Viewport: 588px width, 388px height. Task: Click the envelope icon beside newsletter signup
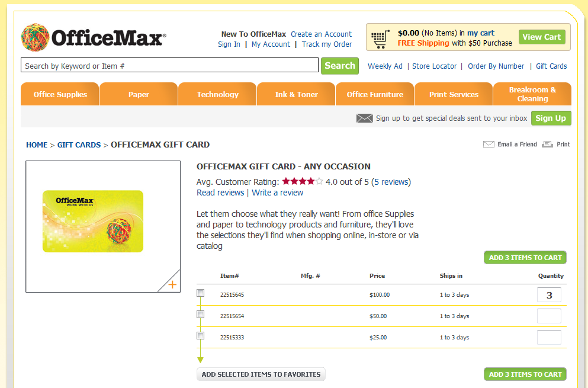(x=364, y=118)
